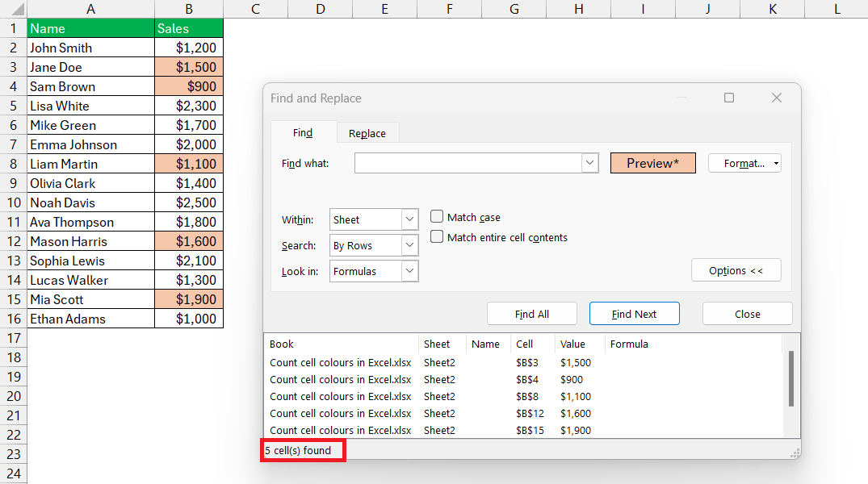The height and width of the screenshot is (484, 868).
Task: Enable the Match case checkbox
Action: coord(437,217)
